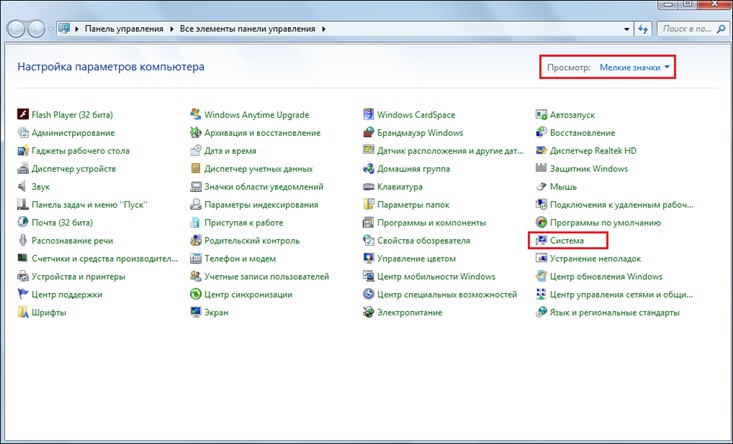The height and width of the screenshot is (444, 733).
Task: Click the Шрифты folder icon
Action: (x=23, y=312)
